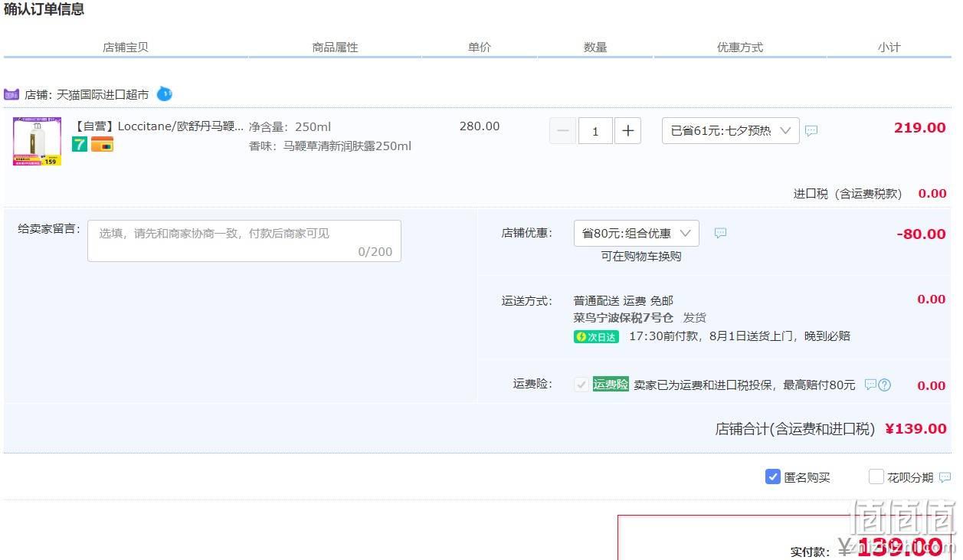Click the 可在购物车换购 text
The width and height of the screenshot is (963, 560).
pos(641,257)
